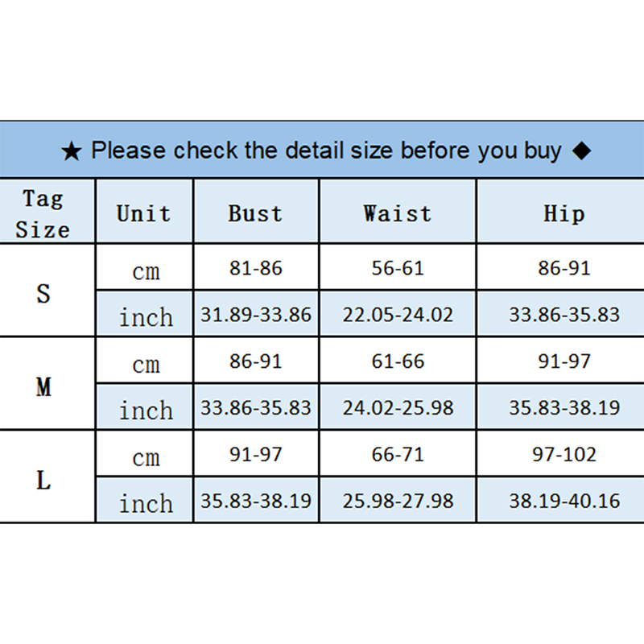Click hip value 35.83-38.19

click(x=564, y=408)
